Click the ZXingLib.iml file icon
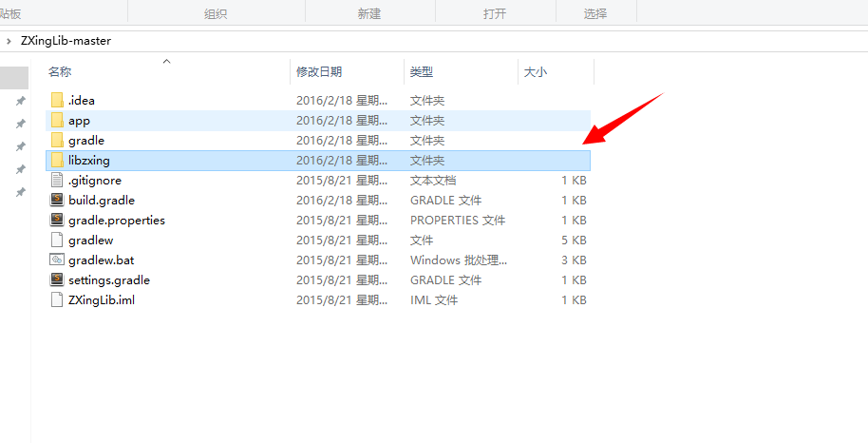This screenshot has width=868, height=443. point(57,300)
